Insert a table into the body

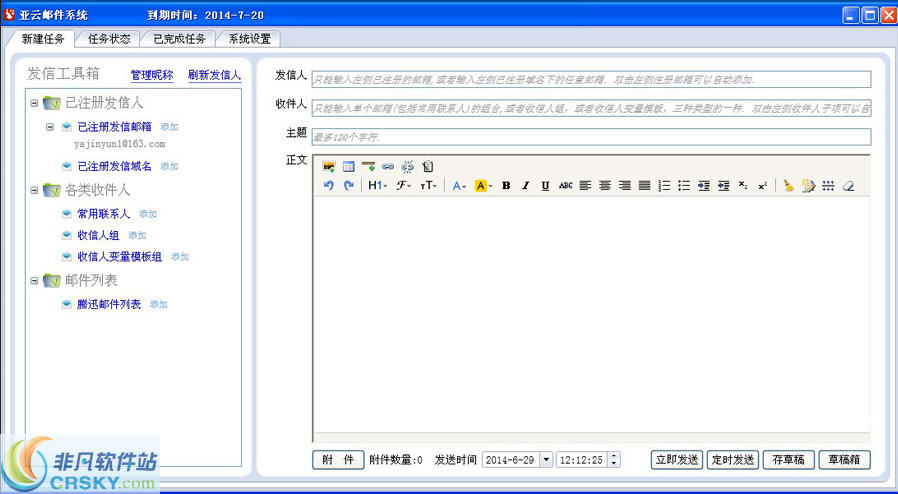pos(348,167)
